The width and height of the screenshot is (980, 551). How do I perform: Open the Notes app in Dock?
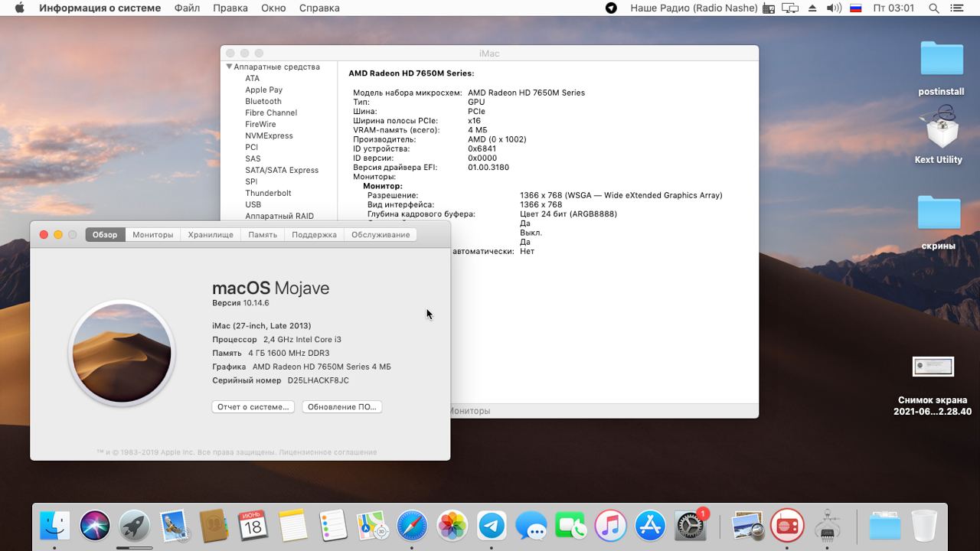(292, 526)
